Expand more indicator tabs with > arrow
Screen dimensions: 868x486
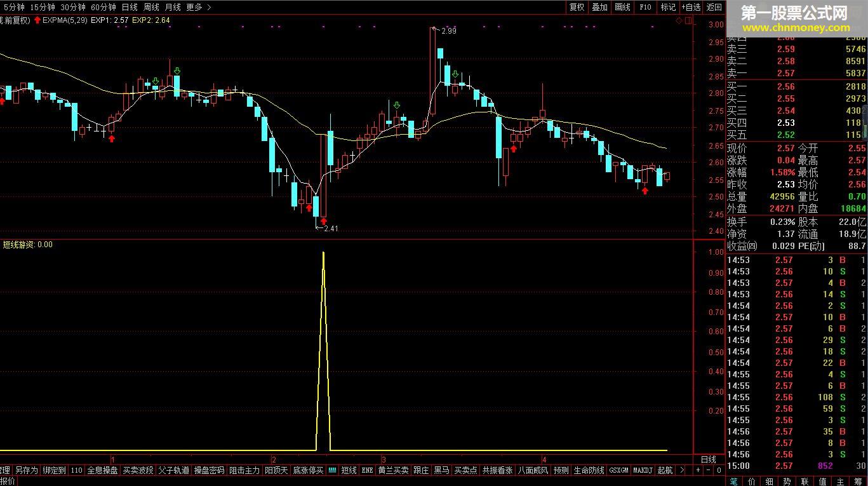coord(682,471)
